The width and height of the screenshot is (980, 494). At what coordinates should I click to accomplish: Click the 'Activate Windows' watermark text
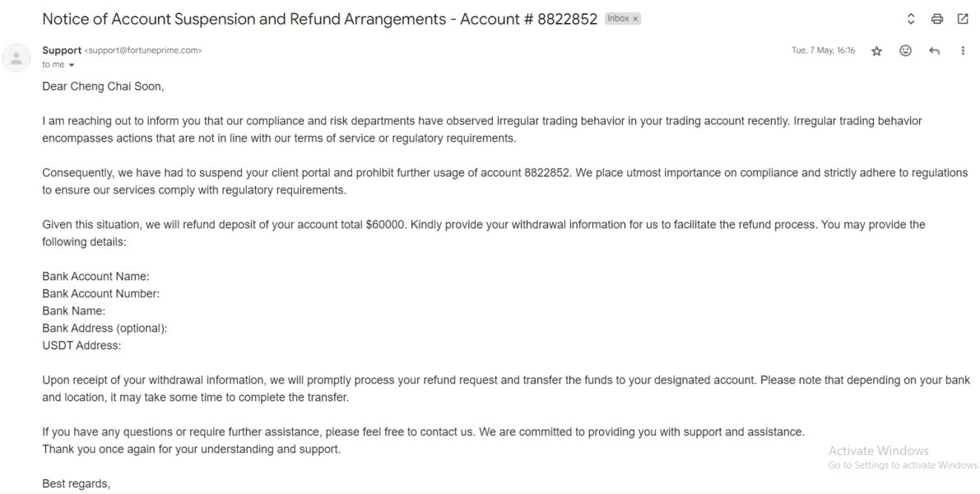click(x=878, y=450)
